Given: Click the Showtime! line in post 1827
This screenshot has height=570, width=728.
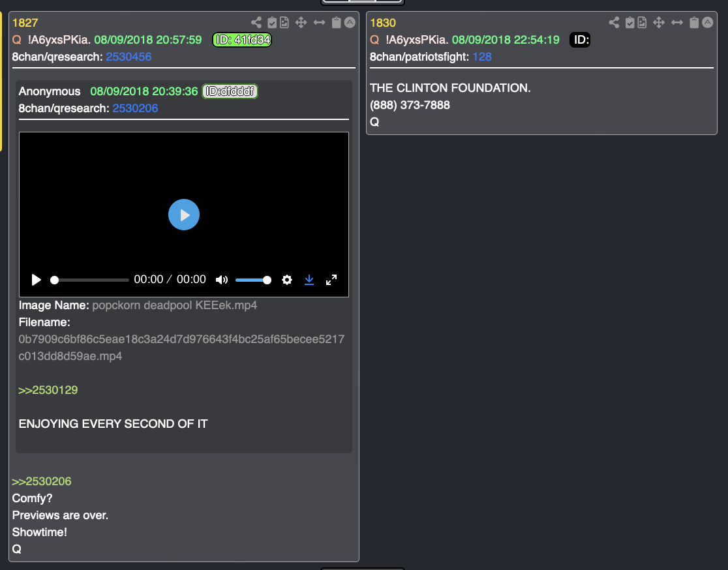Looking at the screenshot, I should click(39, 532).
